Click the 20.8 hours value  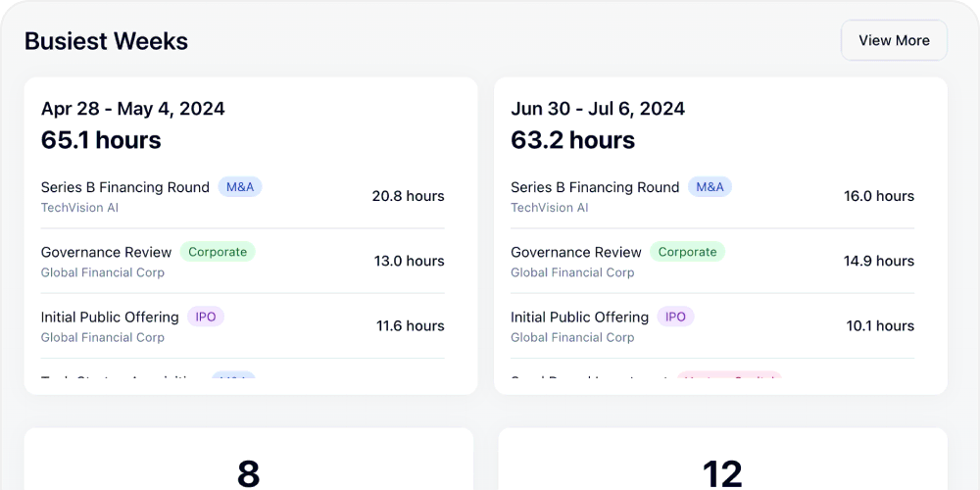pyautogui.click(x=408, y=196)
